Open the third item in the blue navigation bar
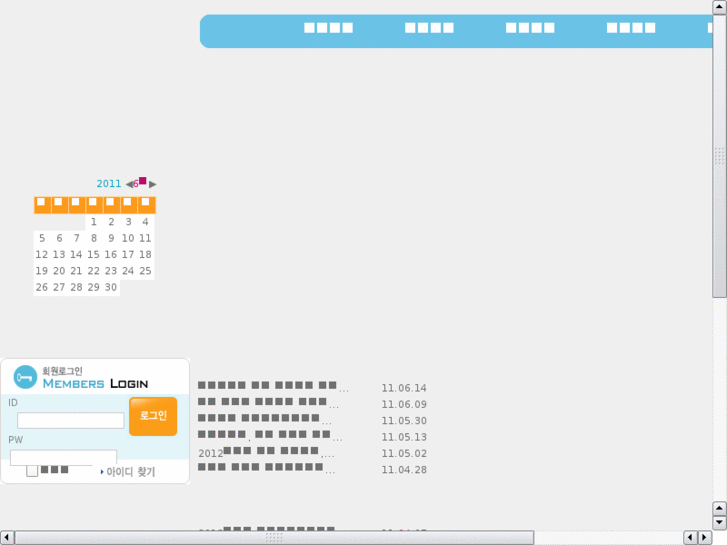Screen dimensions: 727x545 (x=530, y=28)
